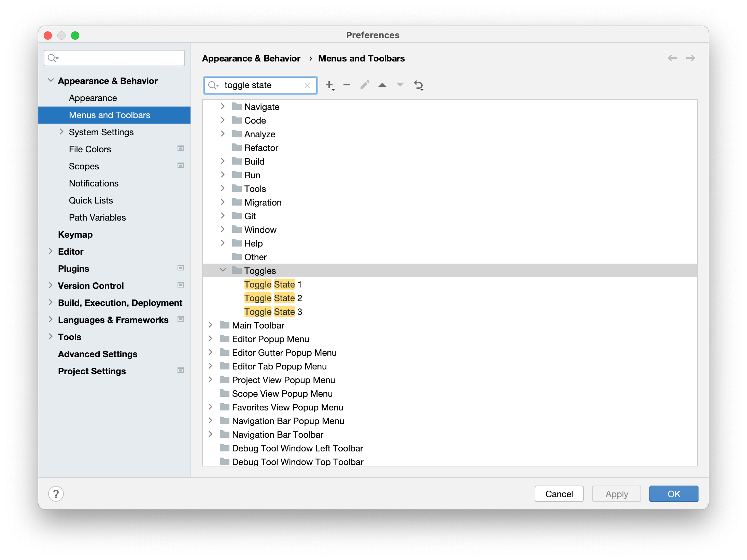747x560 pixels.
Task: Expand the Editor settings section
Action: [51, 251]
